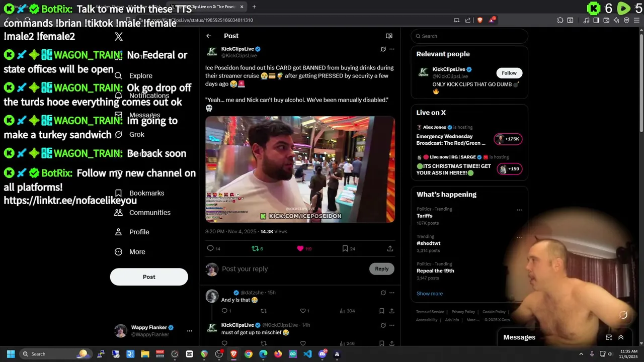Open Bookmarks in the X sidebar
This screenshot has width=644, height=362.
click(x=139, y=193)
